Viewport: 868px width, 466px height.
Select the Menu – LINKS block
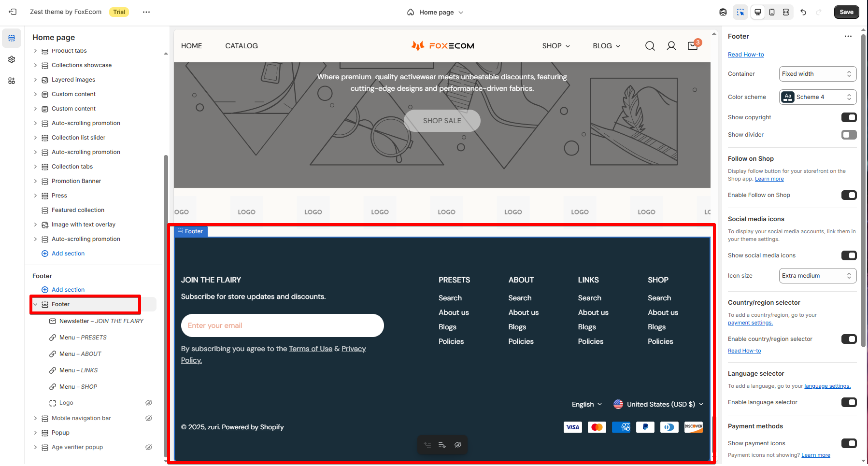tap(78, 370)
